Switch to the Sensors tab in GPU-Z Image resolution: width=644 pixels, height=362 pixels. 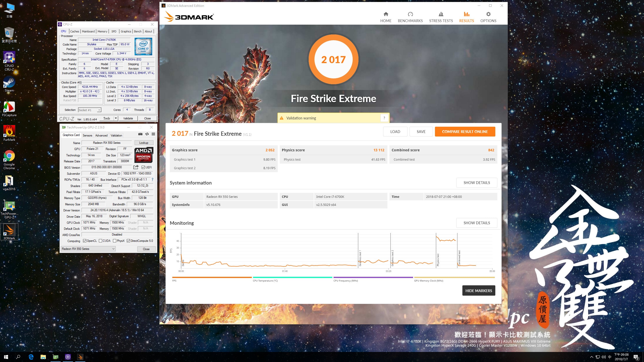click(87, 135)
